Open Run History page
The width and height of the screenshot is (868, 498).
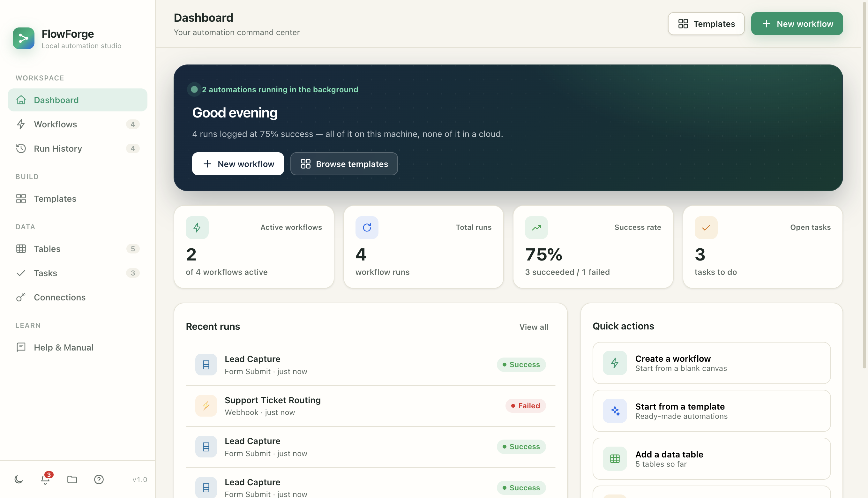(x=78, y=148)
